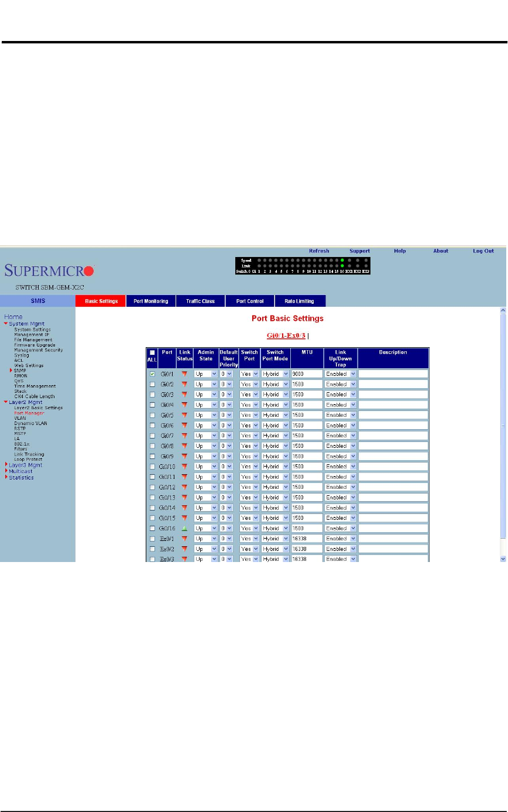Click the red link status icon for Gi0/1

coord(185,374)
